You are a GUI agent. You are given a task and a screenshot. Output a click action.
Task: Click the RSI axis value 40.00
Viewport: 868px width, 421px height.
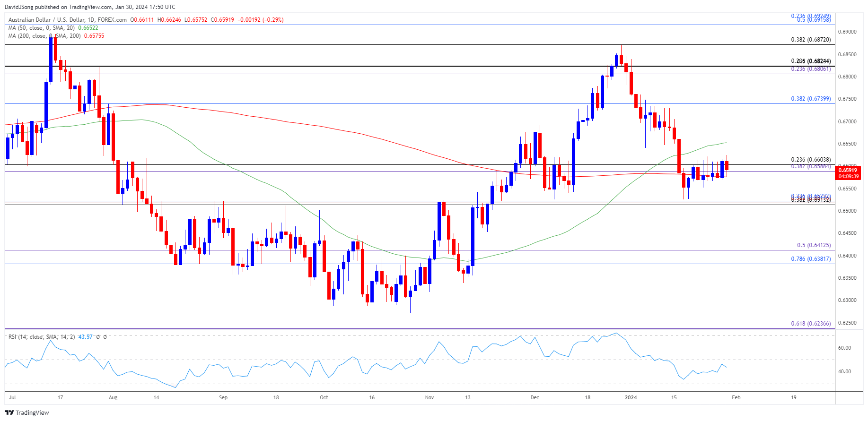845,372
